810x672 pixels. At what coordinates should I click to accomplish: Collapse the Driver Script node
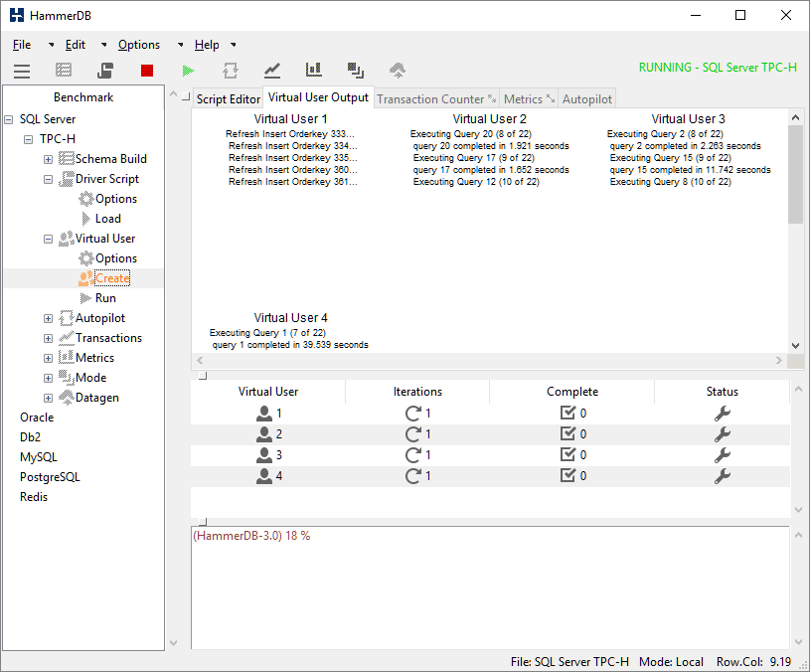pyautogui.click(x=48, y=180)
